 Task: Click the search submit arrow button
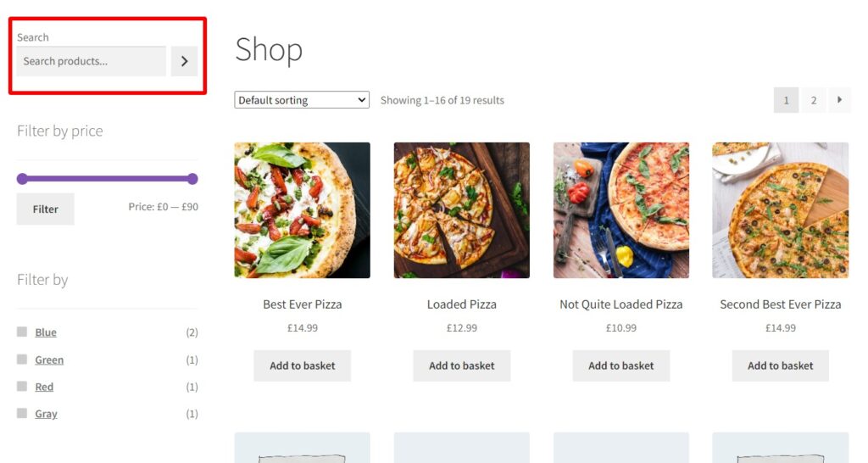[184, 61]
